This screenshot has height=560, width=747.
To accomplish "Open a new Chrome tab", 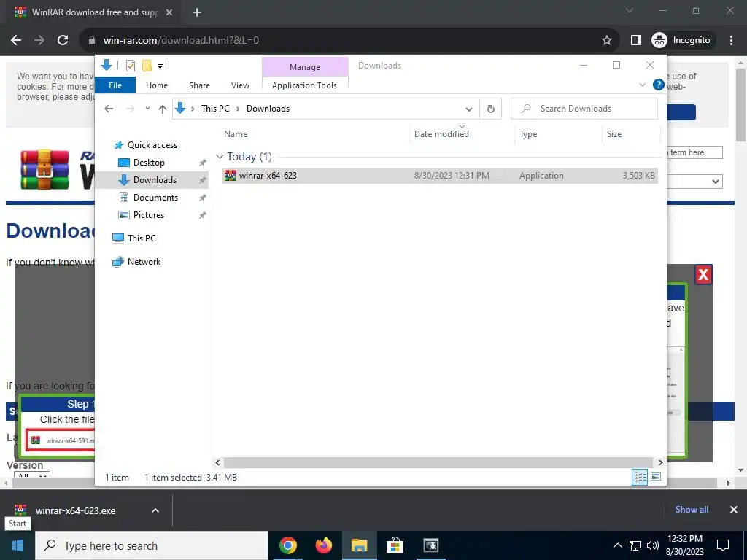I will [x=197, y=12].
